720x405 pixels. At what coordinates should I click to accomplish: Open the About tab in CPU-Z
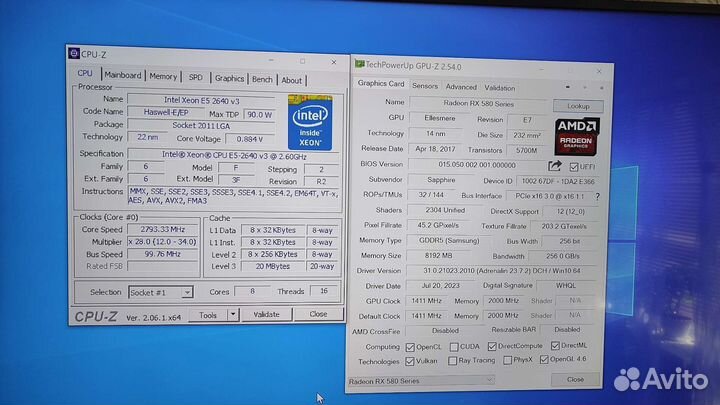point(292,80)
